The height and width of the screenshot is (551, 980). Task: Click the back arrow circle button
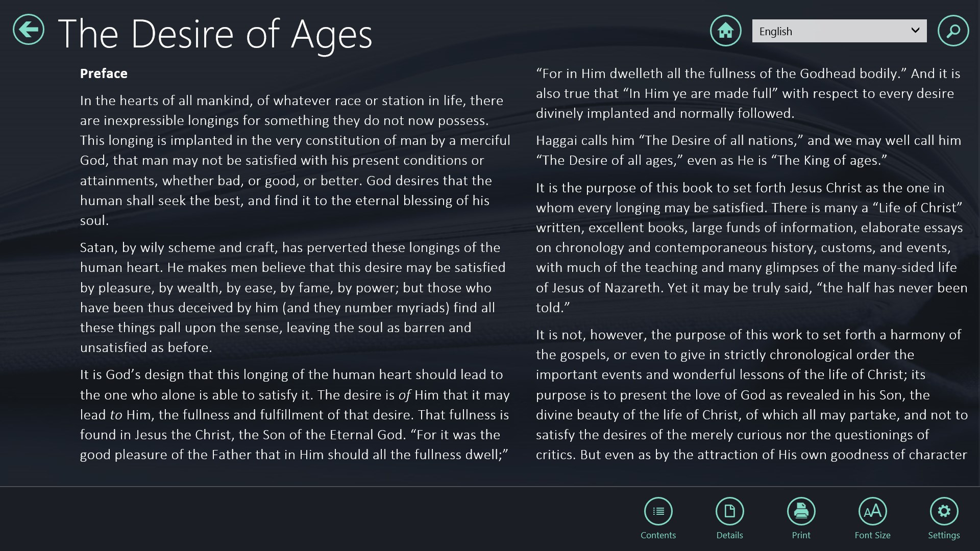(28, 30)
